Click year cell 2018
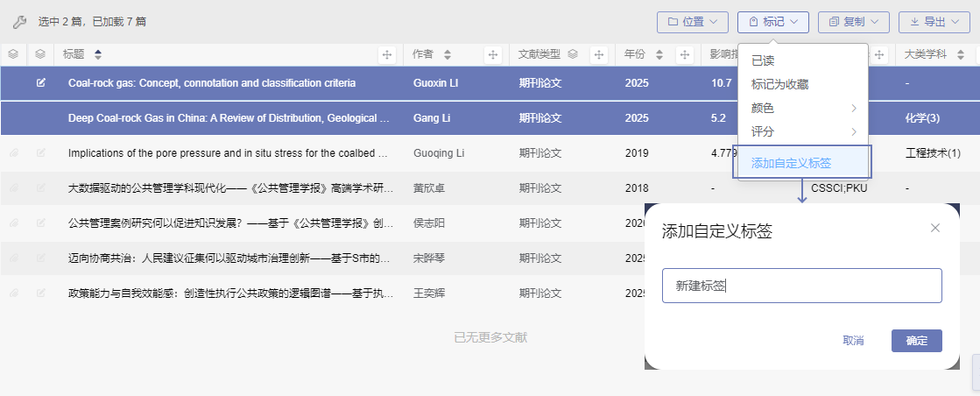The image size is (980, 396). coord(636,187)
